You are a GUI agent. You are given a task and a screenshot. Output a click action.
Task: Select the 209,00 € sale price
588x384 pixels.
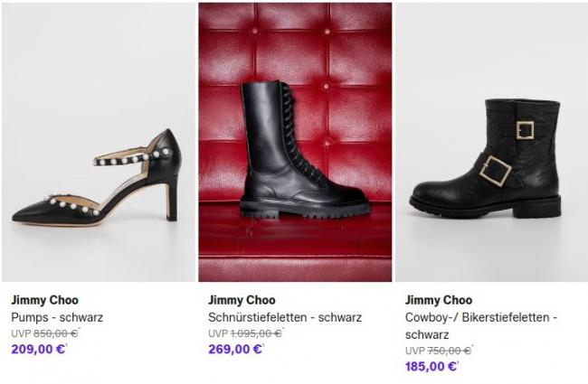point(39,350)
